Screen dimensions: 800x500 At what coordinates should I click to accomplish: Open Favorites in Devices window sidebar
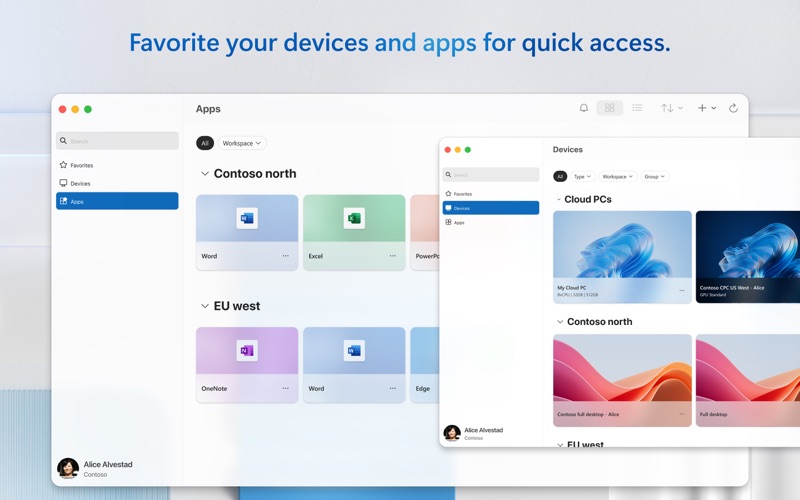pyautogui.click(x=491, y=194)
